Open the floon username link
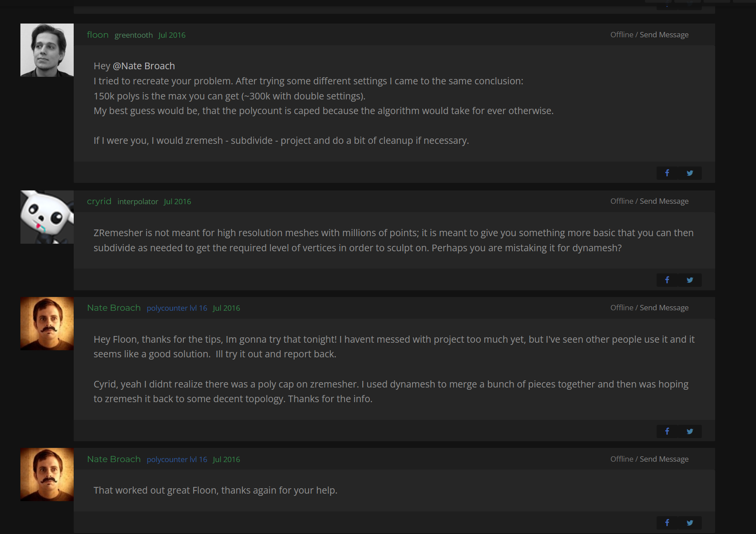This screenshot has height=534, width=756. click(98, 35)
